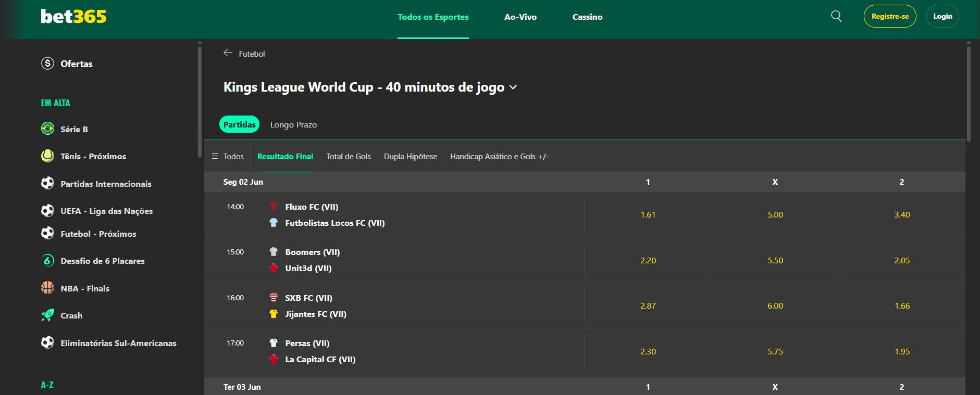Open Desafio de 6 Placares icon
The image size is (980, 395).
[47, 260]
